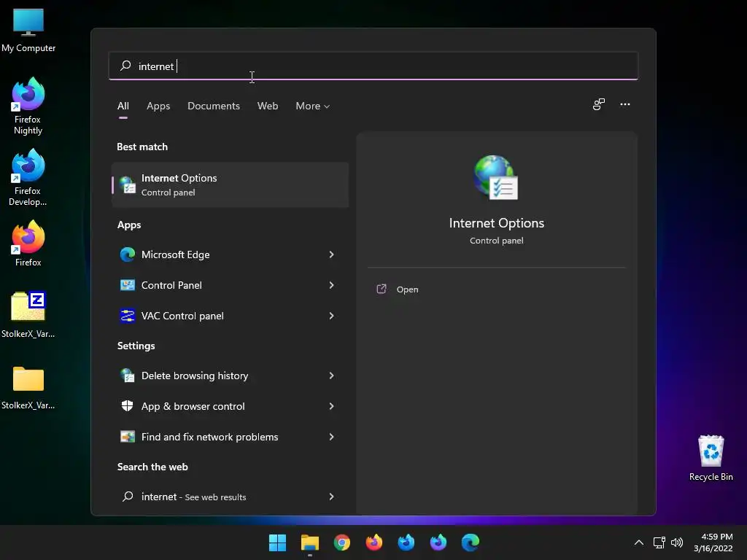Switch to Web search tab
This screenshot has width=747, height=560.
point(268,106)
